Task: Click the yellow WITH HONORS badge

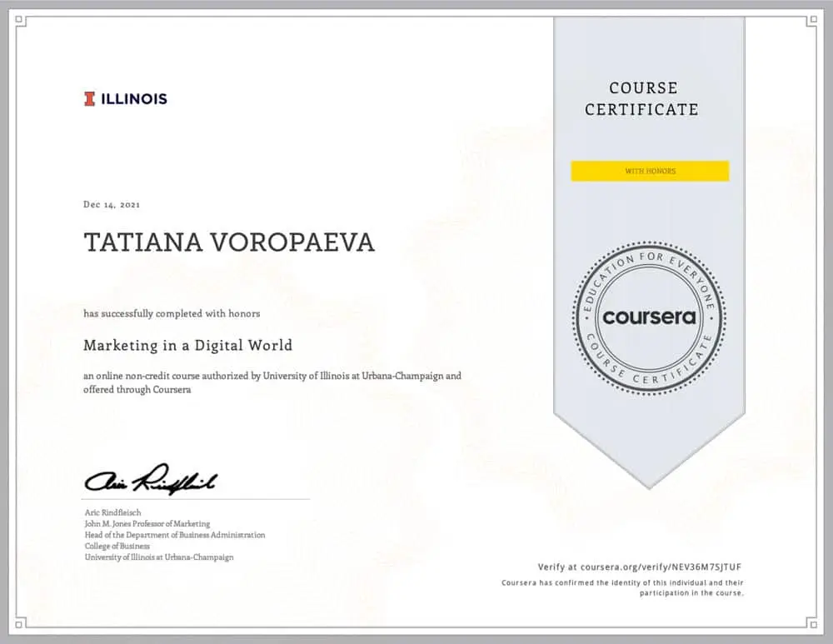Action: (651, 171)
